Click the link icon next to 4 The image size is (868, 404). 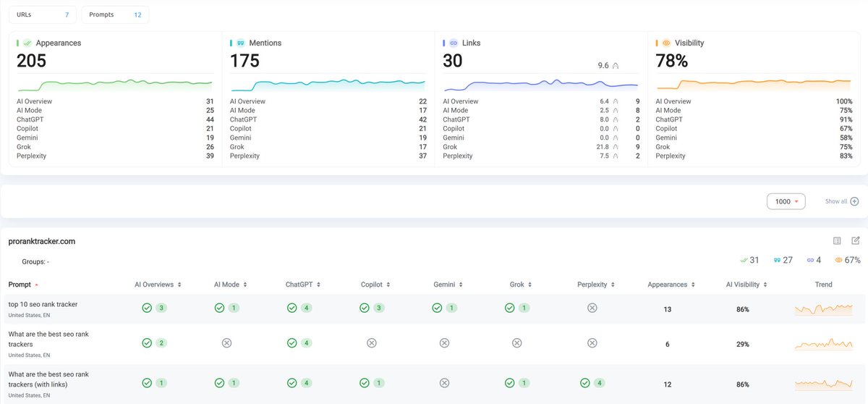tap(810, 260)
